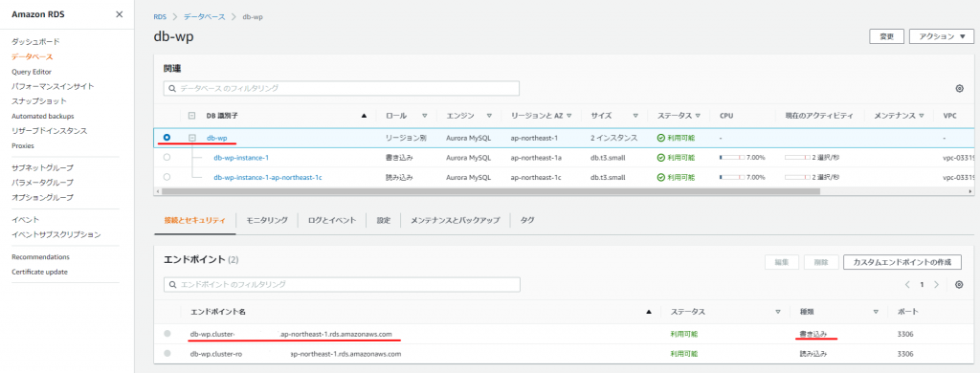Screen dimensions: 980x373
Task: Go to next page of endpoints
Action: point(936,284)
